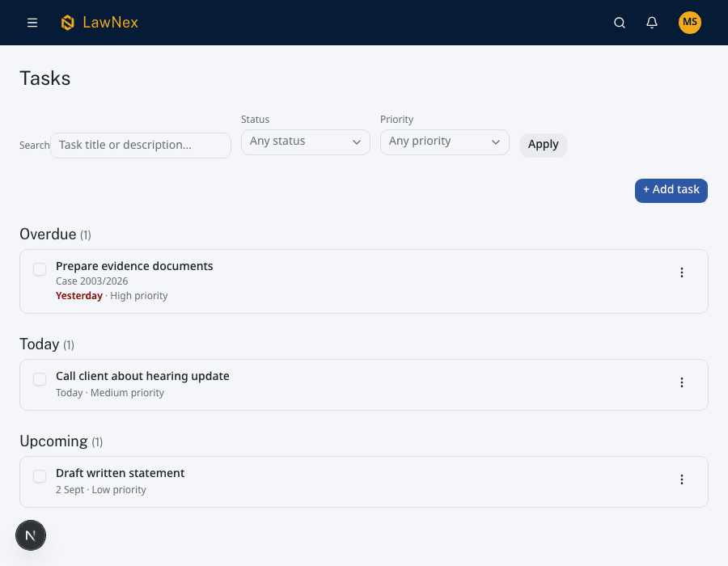
Task: Open options for Prepare evidence documents task
Action: (x=682, y=272)
